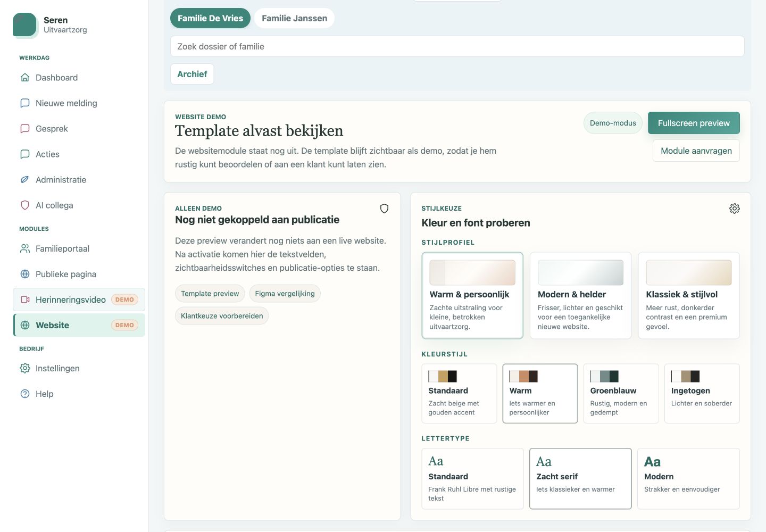
Task: Click the Herinneringsvideo camera icon
Action: pos(25,300)
